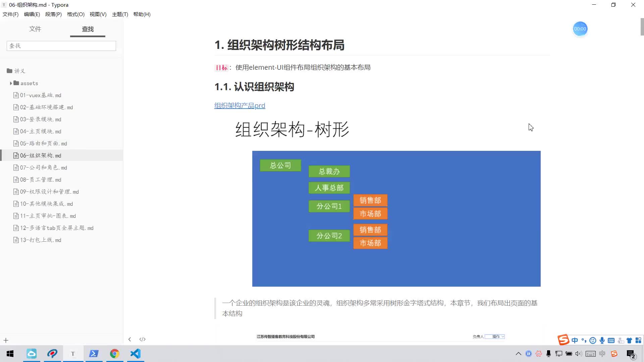Image resolution: width=644 pixels, height=362 pixels.
Task: Open file 04-主页模块.md
Action: click(x=37, y=131)
